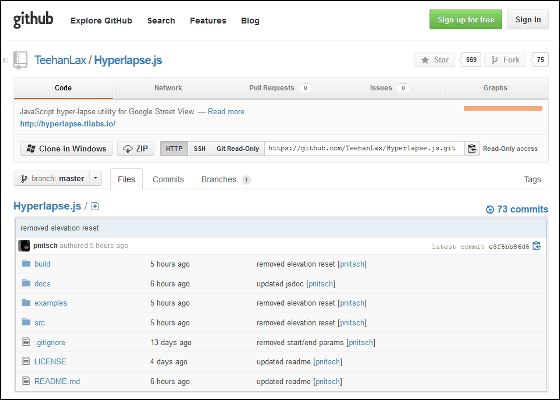560x400 pixels.
Task: Click the README.md file icon
Action: click(26, 381)
